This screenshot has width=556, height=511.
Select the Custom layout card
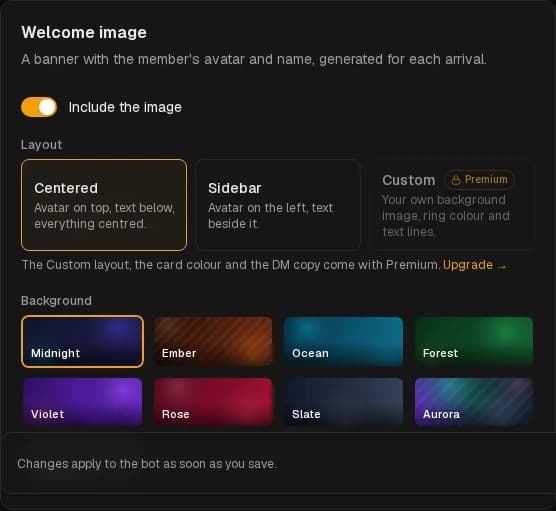451,205
